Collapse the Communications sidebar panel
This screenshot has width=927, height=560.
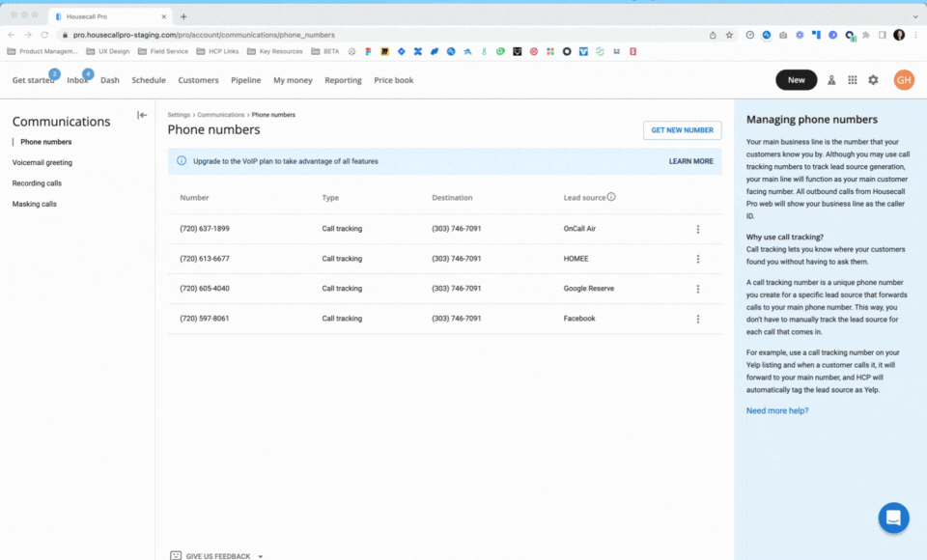pyautogui.click(x=142, y=115)
